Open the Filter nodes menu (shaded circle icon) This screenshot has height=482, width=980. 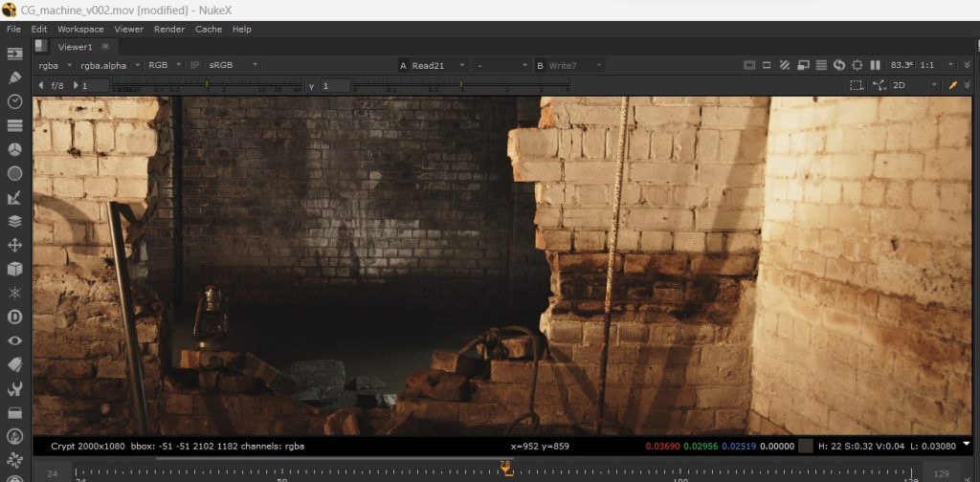(14, 173)
